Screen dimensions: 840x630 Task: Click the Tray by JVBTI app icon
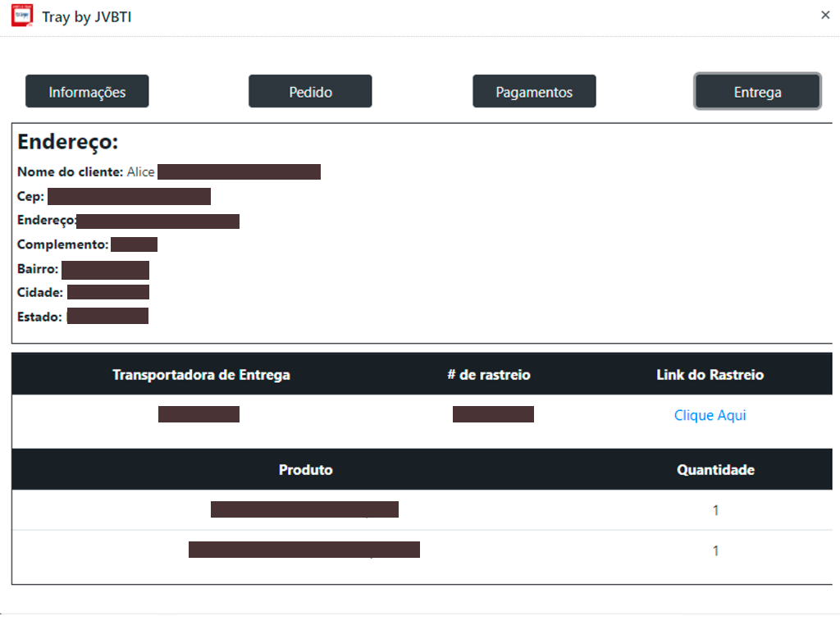click(22, 16)
